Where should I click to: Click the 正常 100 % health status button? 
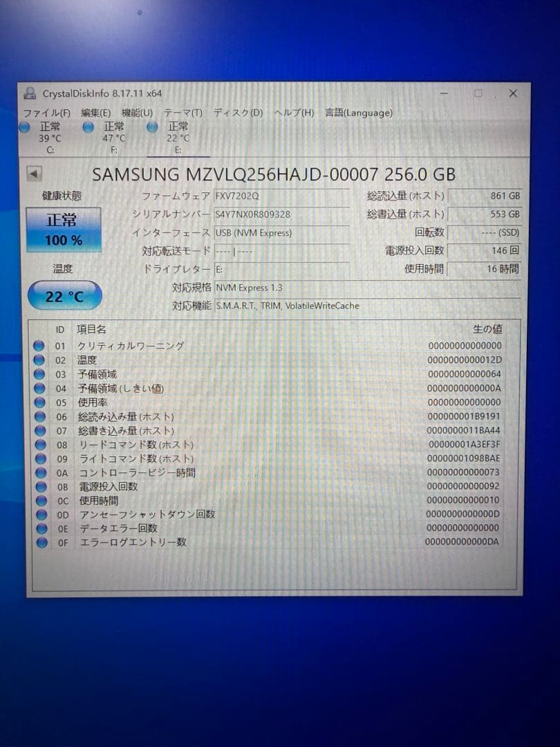[x=64, y=230]
